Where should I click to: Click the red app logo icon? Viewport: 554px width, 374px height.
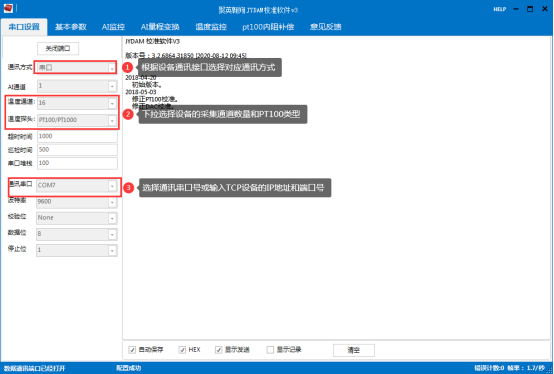8,8
